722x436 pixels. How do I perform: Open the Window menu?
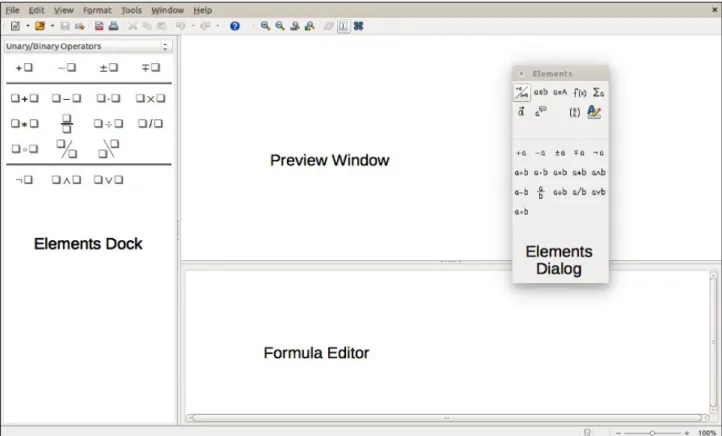pos(168,10)
